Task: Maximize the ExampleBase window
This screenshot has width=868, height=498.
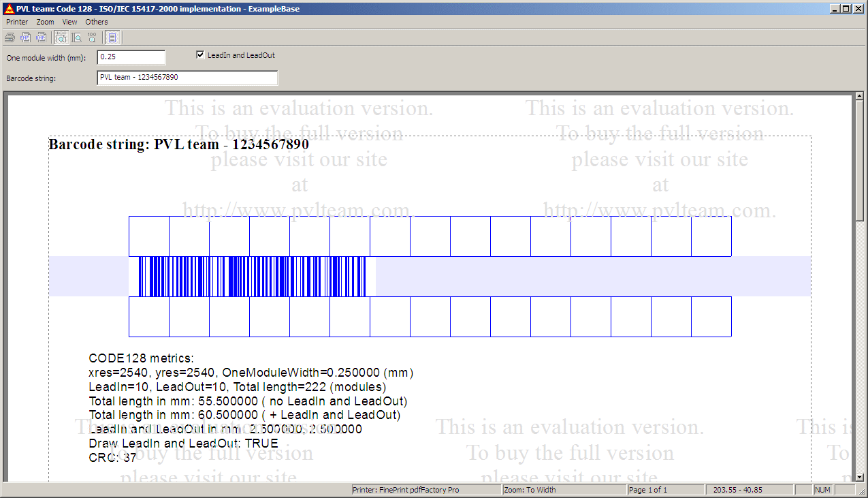Action: (846, 9)
